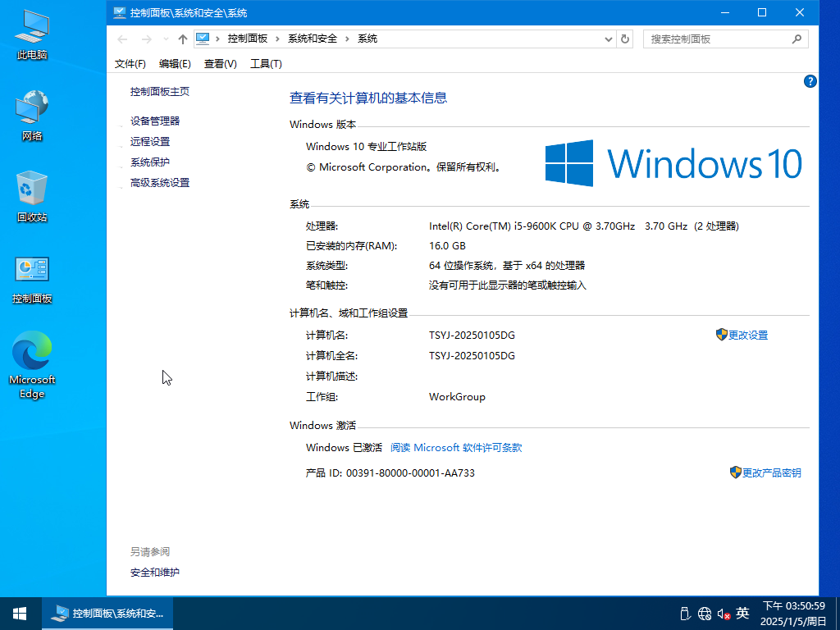The image size is (840, 630).
Task: Click the forward navigation arrow
Action: click(x=146, y=39)
